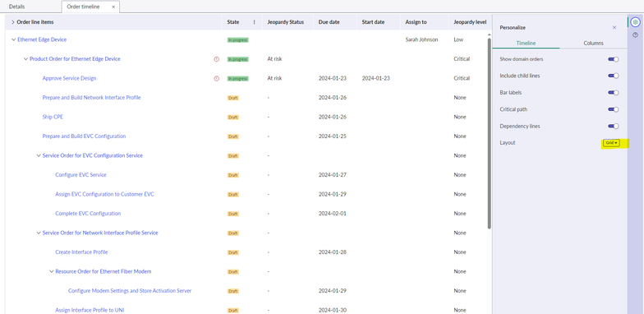Select the Timeline tab in Personalize

[526, 43]
